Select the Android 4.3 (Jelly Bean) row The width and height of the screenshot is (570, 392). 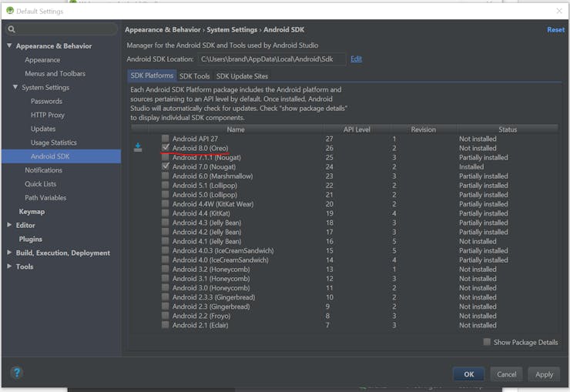[344, 223]
